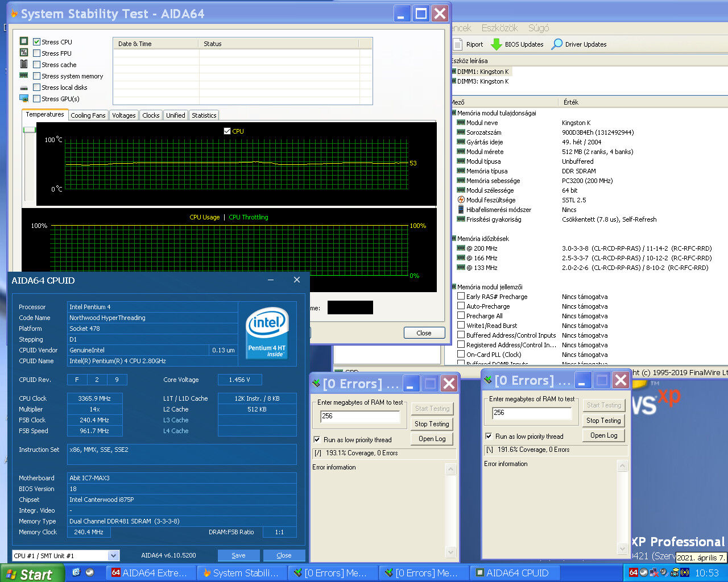Select the Unified tab
Screen dimensions: 728x582
pyautogui.click(x=176, y=115)
